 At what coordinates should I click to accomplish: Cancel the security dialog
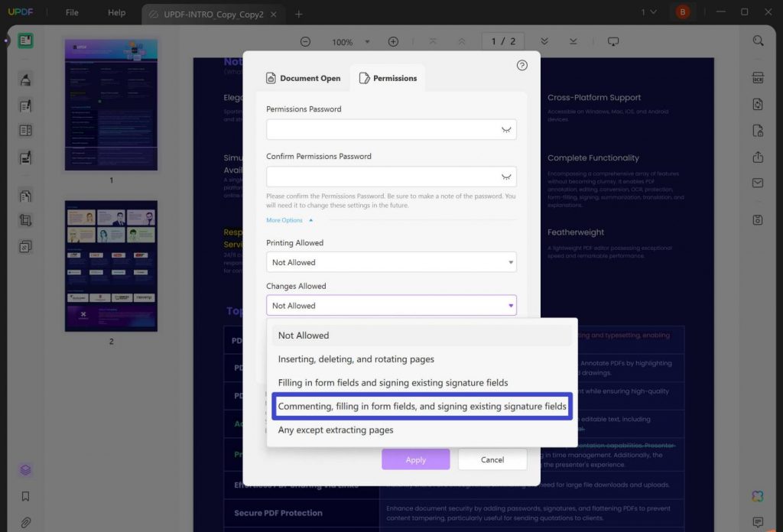(492, 459)
